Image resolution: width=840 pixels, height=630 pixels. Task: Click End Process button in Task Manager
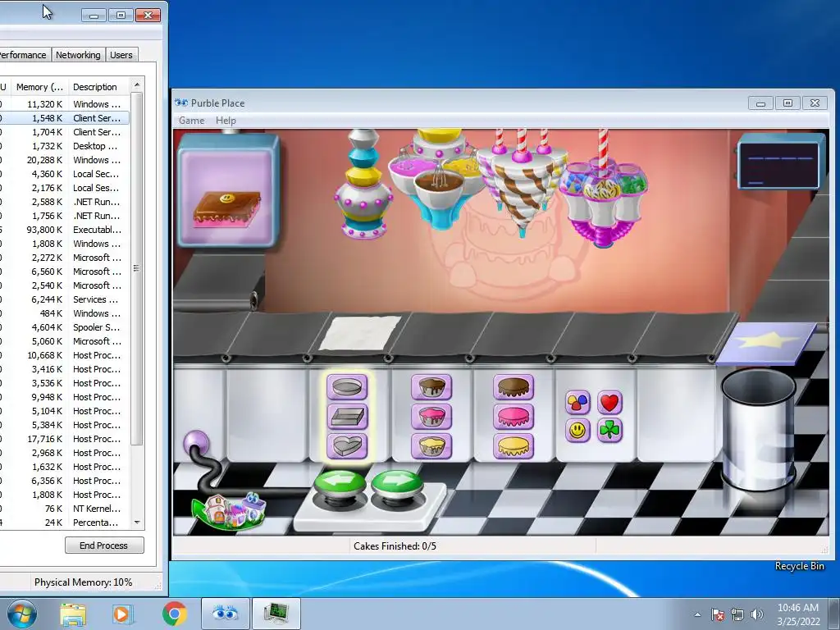point(104,546)
